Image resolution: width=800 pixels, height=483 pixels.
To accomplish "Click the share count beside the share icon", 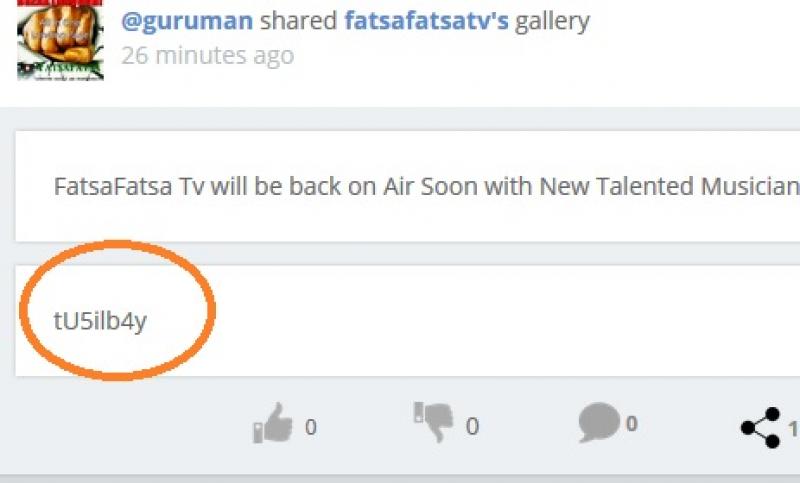I will (793, 429).
